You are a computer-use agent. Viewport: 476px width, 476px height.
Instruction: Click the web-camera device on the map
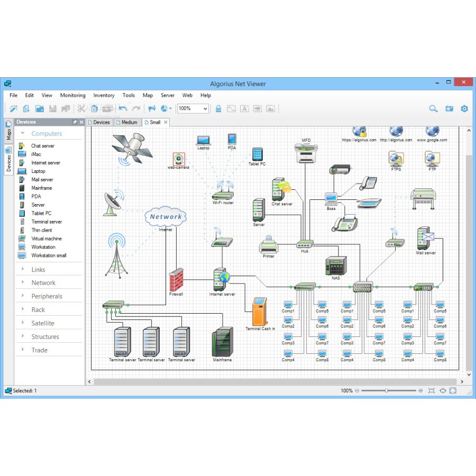179,159
